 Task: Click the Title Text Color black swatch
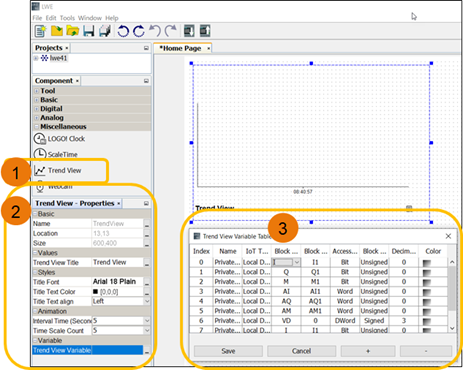click(x=95, y=292)
